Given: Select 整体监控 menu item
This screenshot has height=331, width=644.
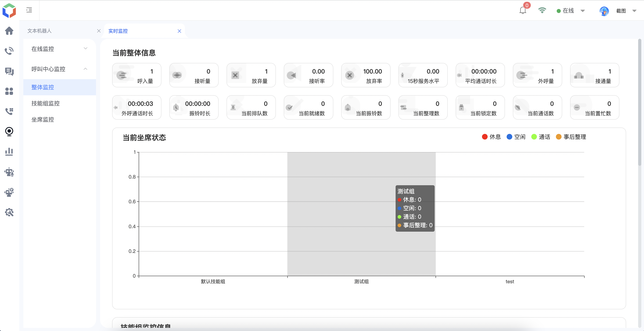Looking at the screenshot, I should tap(59, 87).
